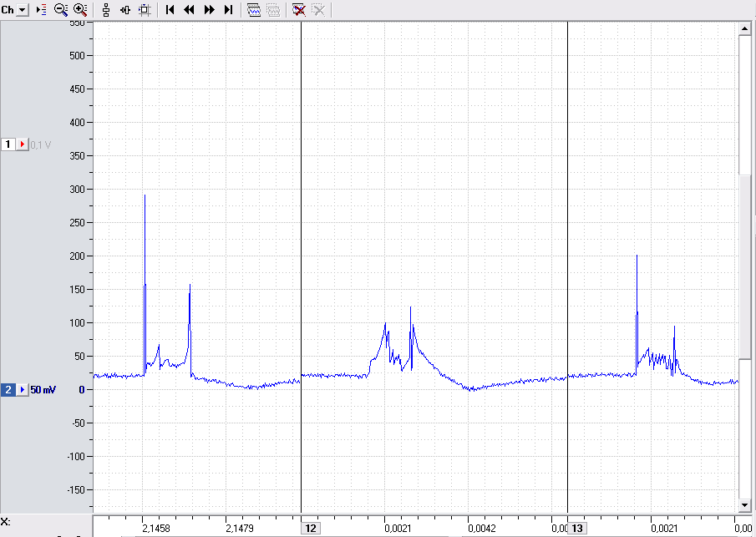Screen dimensions: 756x537
Task: Click the 50 mV range label
Action: (43, 389)
